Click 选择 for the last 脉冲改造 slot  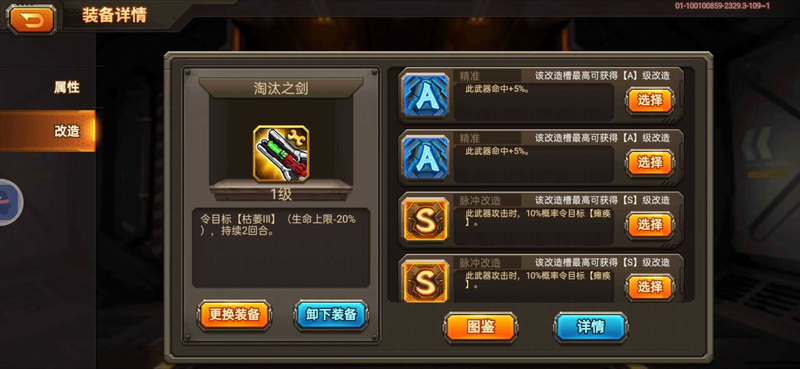[650, 287]
